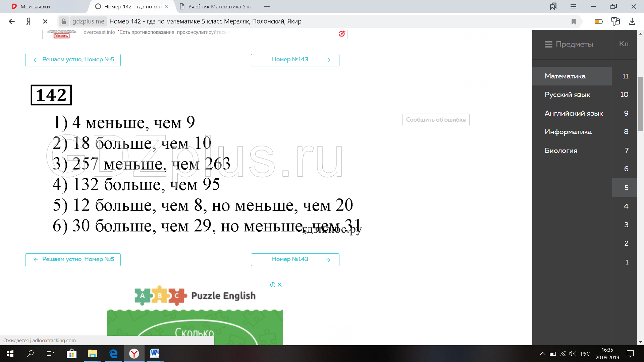Viewport: 644px width, 362px height.
Task: Open Microsoft Word from the taskbar
Action: pos(155,353)
